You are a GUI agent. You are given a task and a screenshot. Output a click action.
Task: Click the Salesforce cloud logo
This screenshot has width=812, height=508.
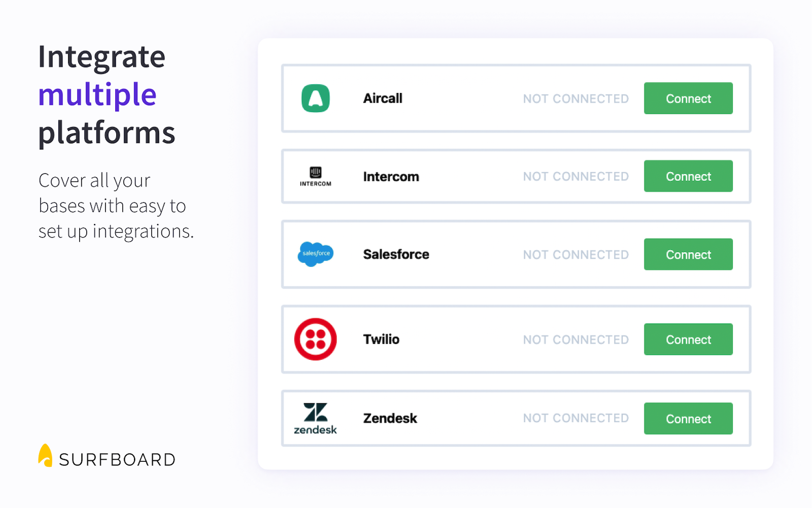315,254
